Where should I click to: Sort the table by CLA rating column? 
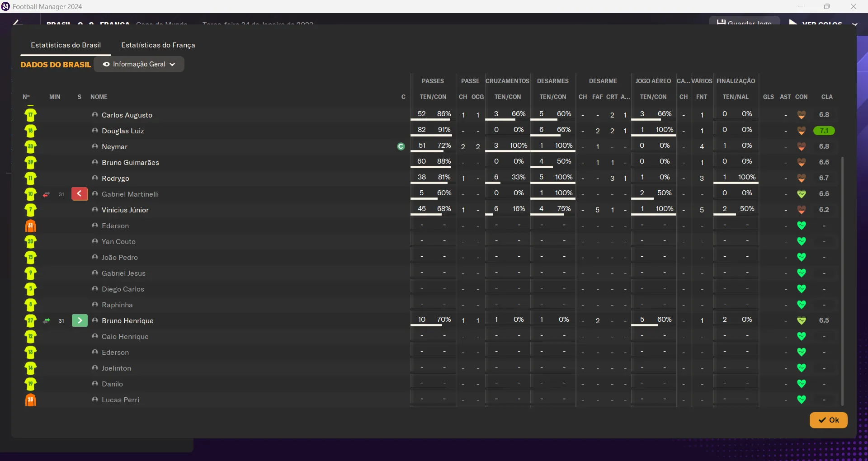[x=827, y=97]
